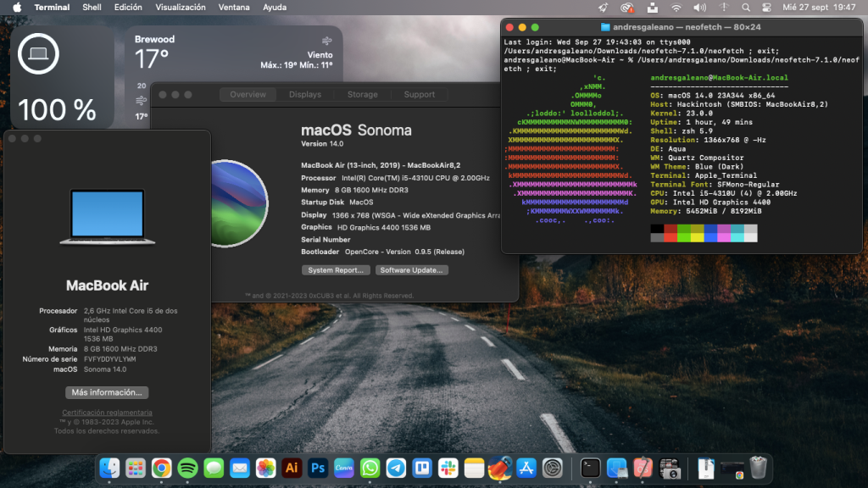This screenshot has height=488, width=868.
Task: Click the Certificación reglamentaria link
Action: coord(107,413)
